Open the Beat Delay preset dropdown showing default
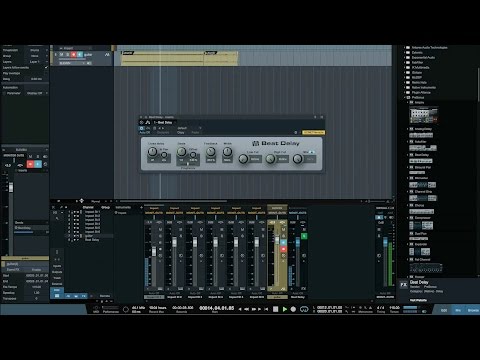Viewport: 480px width, 360px height. (189, 128)
